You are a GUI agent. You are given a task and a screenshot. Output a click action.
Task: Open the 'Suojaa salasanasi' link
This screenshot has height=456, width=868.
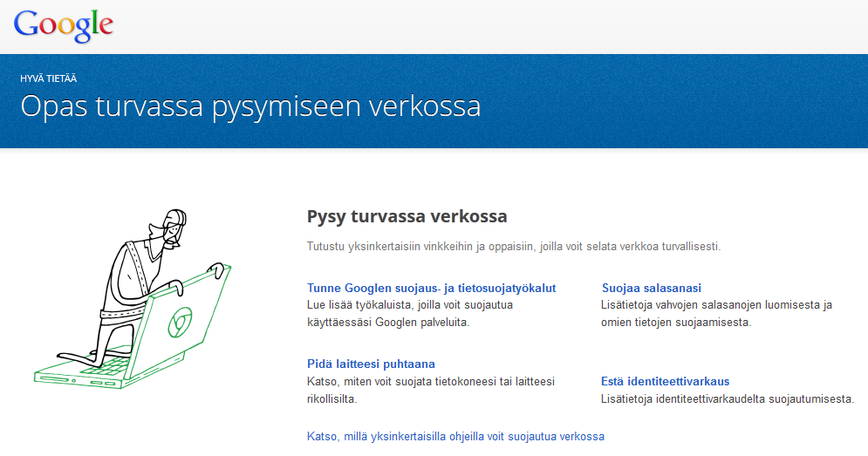(652, 288)
